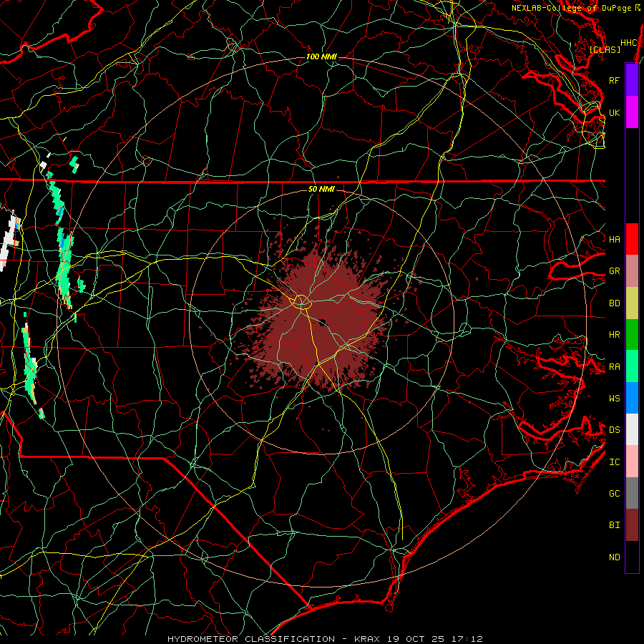This screenshot has height=644, width=644.
Task: Click the small black void inside the biological echo
Action: coord(323,323)
